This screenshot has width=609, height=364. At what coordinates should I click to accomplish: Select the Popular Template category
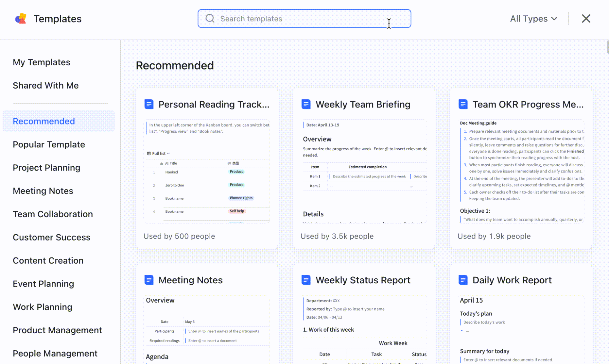(x=49, y=144)
